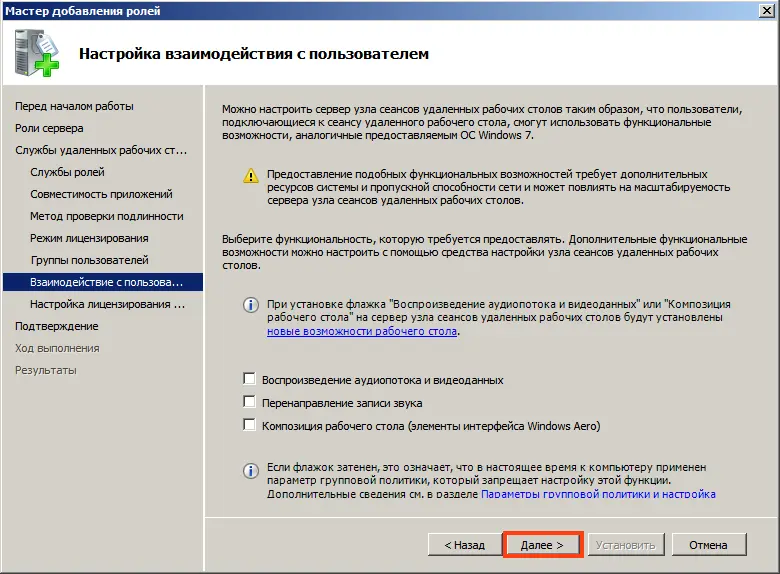Jump to "Подтверждение" step
The width and height of the screenshot is (780, 574).
pyautogui.click(x=57, y=326)
